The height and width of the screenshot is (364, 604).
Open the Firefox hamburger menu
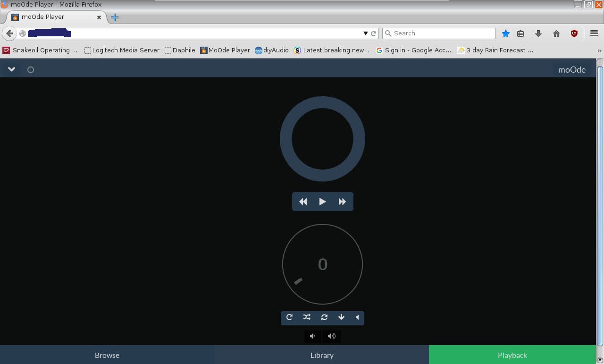coord(594,33)
